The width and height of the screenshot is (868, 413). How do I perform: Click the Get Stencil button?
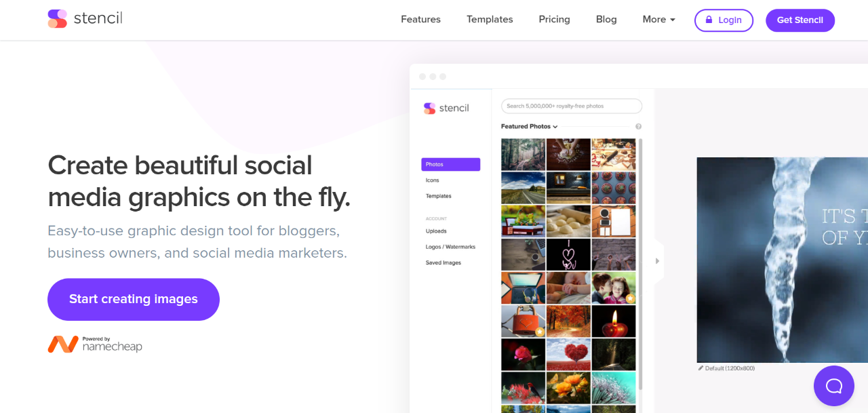coord(800,20)
